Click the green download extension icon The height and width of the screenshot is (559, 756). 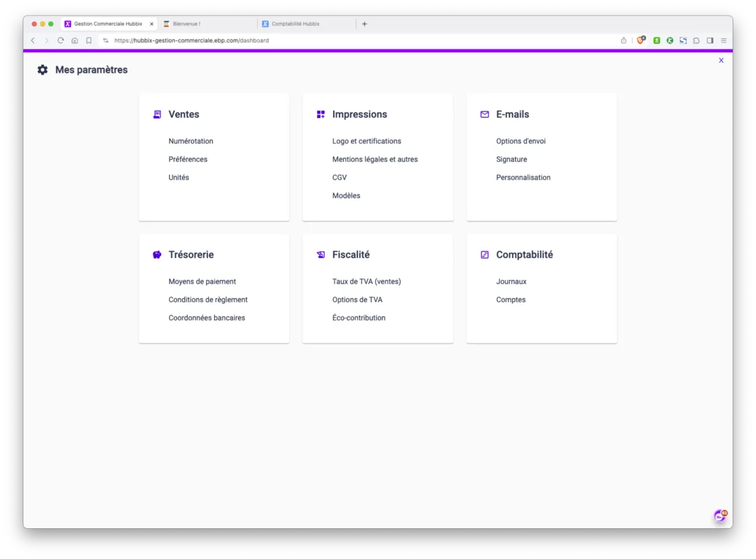click(656, 40)
